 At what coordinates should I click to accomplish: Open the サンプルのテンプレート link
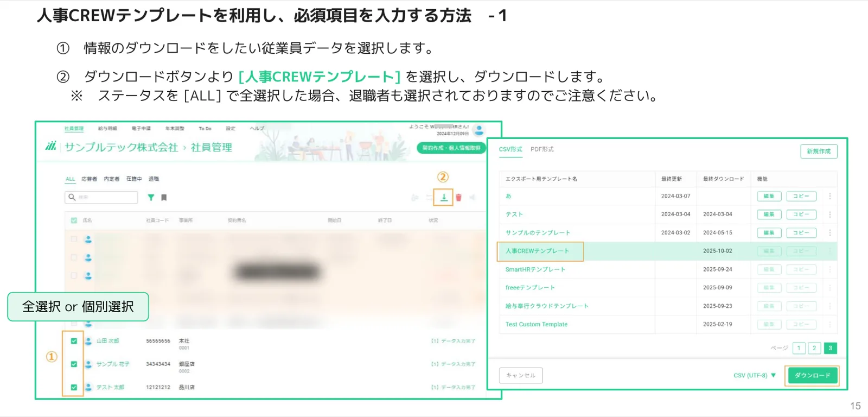[538, 233]
